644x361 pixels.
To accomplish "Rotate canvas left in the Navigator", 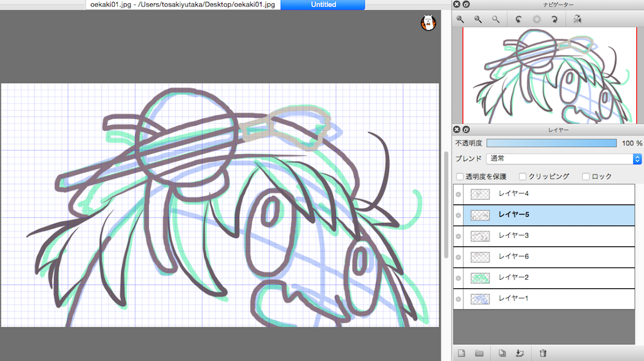I will click(x=518, y=19).
